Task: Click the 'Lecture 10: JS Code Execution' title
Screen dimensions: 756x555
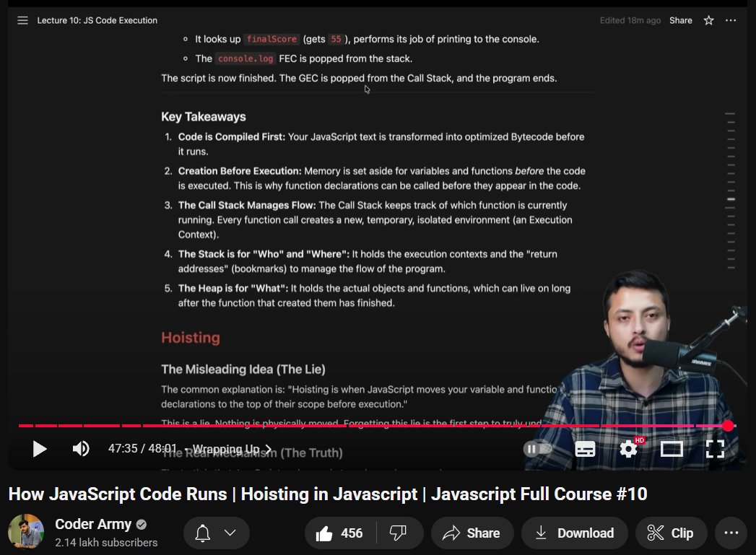Action: click(x=97, y=20)
